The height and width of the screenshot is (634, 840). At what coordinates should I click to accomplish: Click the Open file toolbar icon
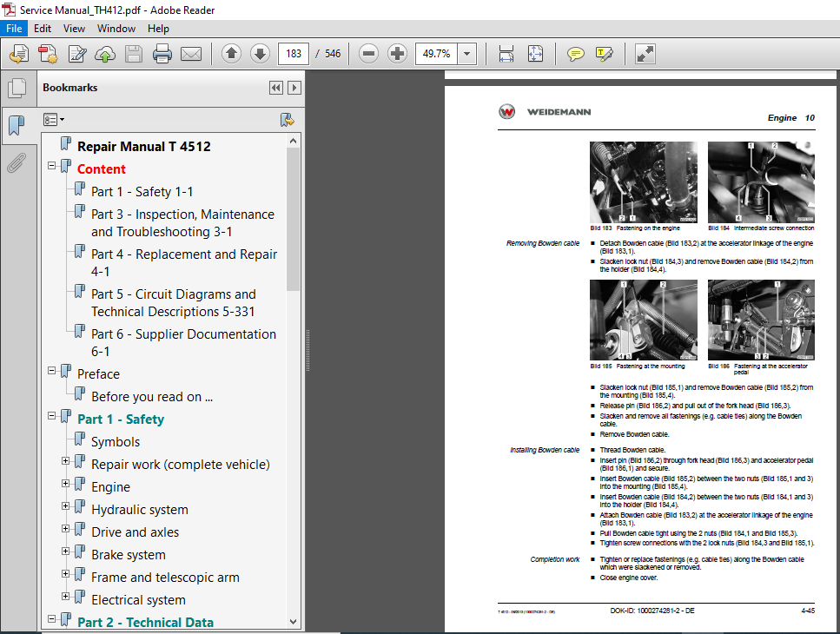click(19, 54)
